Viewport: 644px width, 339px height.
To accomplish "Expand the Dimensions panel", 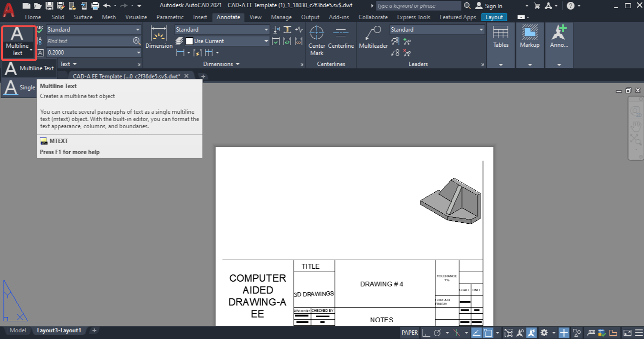I will tap(301, 64).
